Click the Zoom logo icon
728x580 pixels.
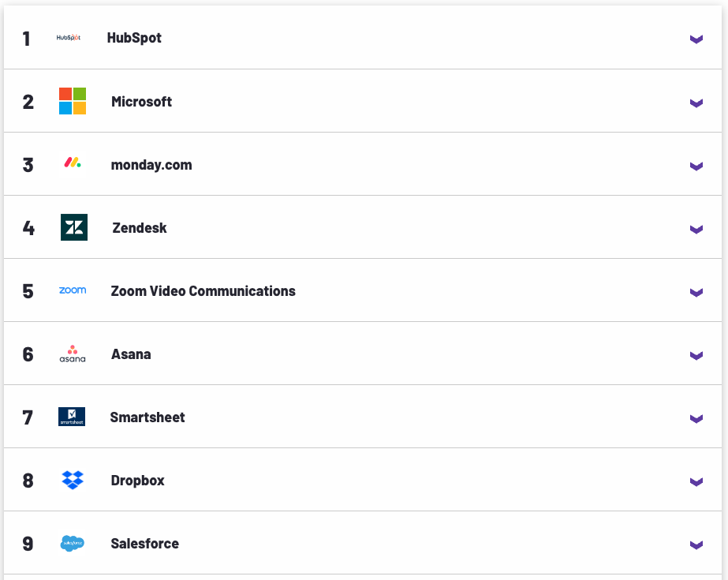tap(73, 290)
